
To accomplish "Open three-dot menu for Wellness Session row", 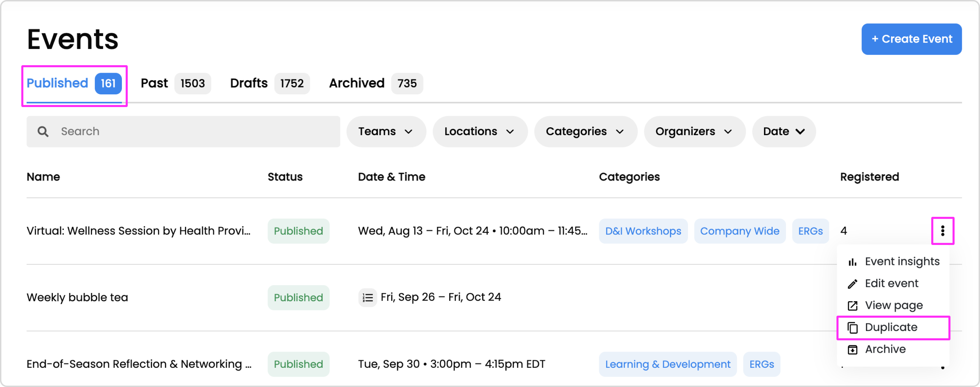I will coord(942,231).
